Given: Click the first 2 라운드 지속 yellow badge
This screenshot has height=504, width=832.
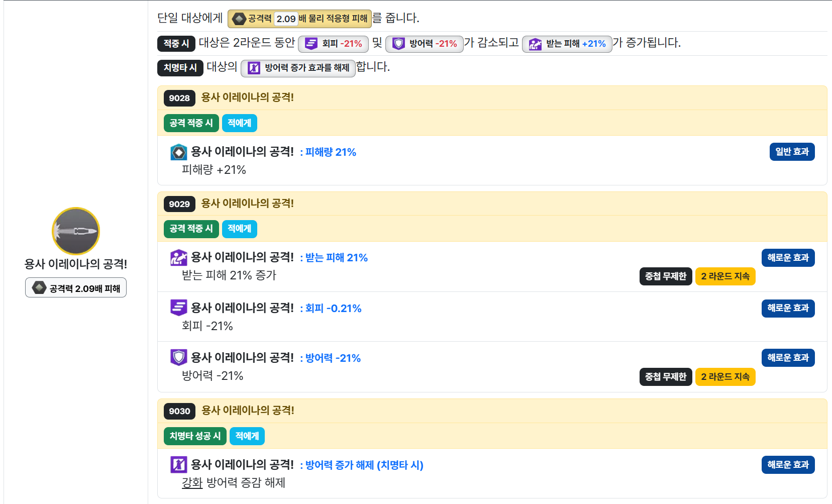Looking at the screenshot, I should [725, 276].
